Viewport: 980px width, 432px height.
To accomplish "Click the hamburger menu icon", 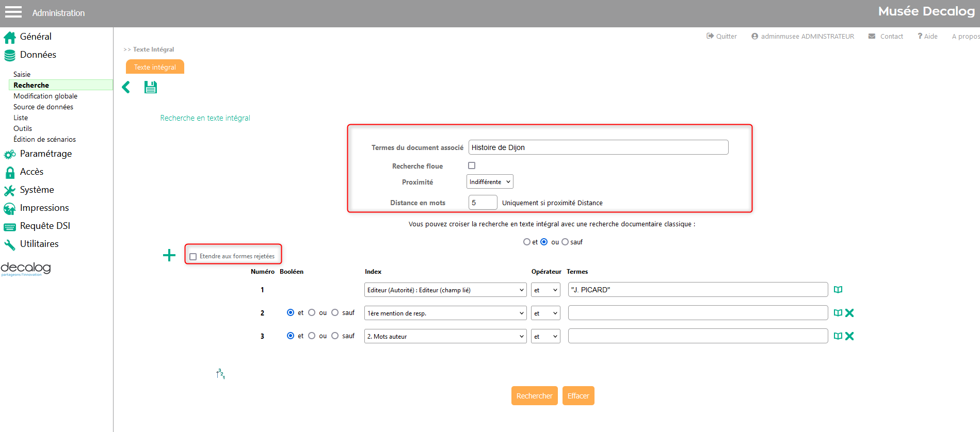I will point(13,12).
